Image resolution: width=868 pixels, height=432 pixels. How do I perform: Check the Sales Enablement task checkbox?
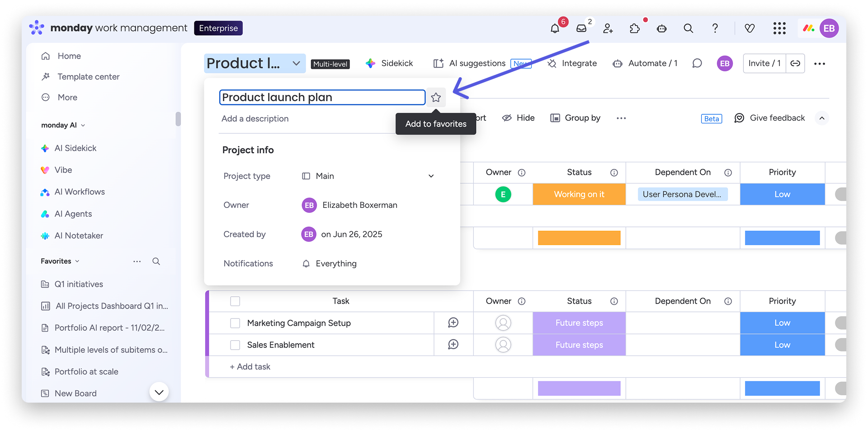pos(235,345)
